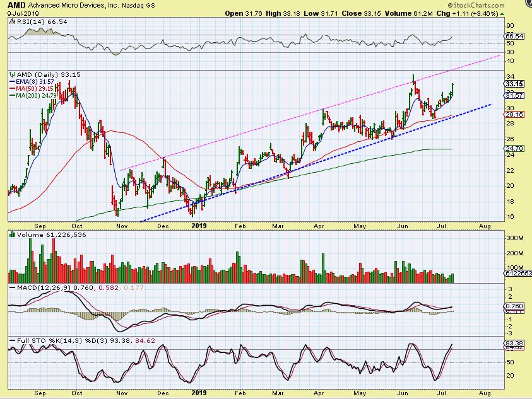Click the Volume panel histogram icon
Screen dimensions: 532x399
pos(12,234)
